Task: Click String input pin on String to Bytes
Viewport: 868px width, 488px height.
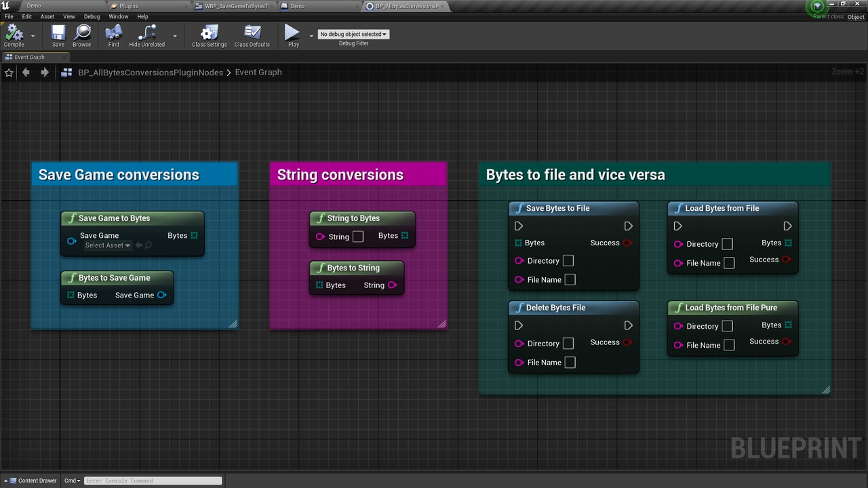Action: 321,237
